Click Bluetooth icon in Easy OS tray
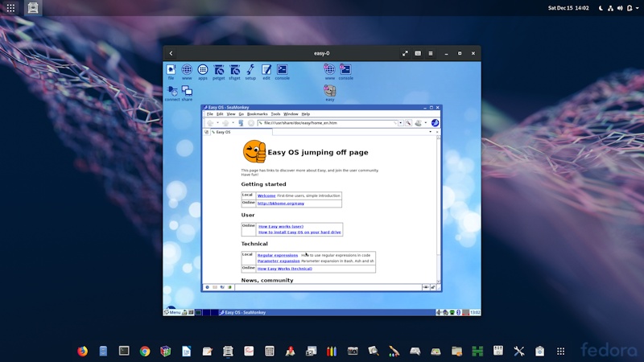 coord(458,312)
